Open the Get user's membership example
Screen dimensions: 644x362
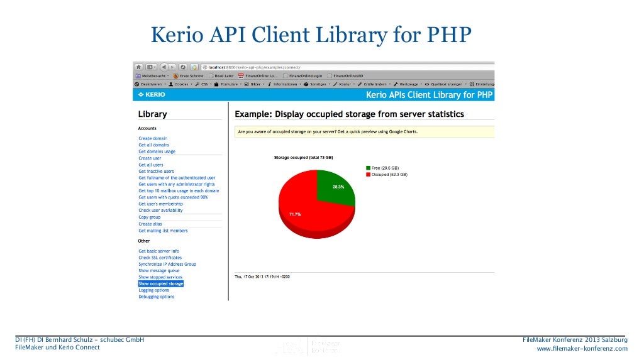click(160, 204)
